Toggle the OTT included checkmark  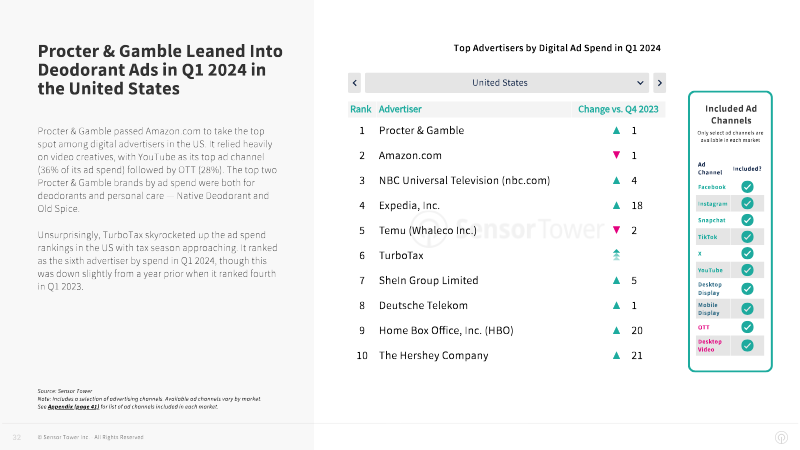747,327
